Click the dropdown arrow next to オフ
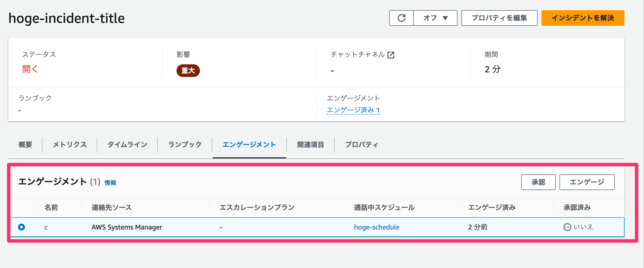 pos(445,18)
